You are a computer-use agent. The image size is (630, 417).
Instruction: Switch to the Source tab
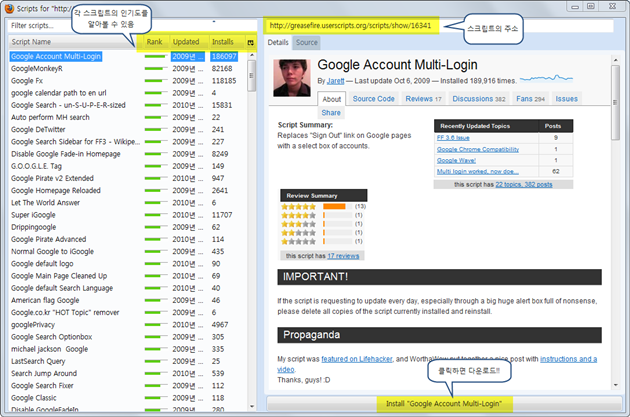(x=307, y=42)
